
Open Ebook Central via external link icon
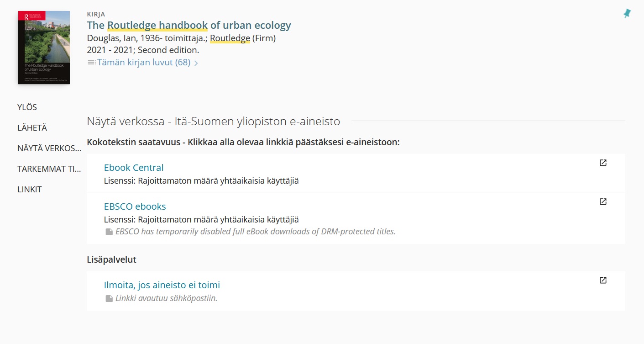pyautogui.click(x=603, y=162)
